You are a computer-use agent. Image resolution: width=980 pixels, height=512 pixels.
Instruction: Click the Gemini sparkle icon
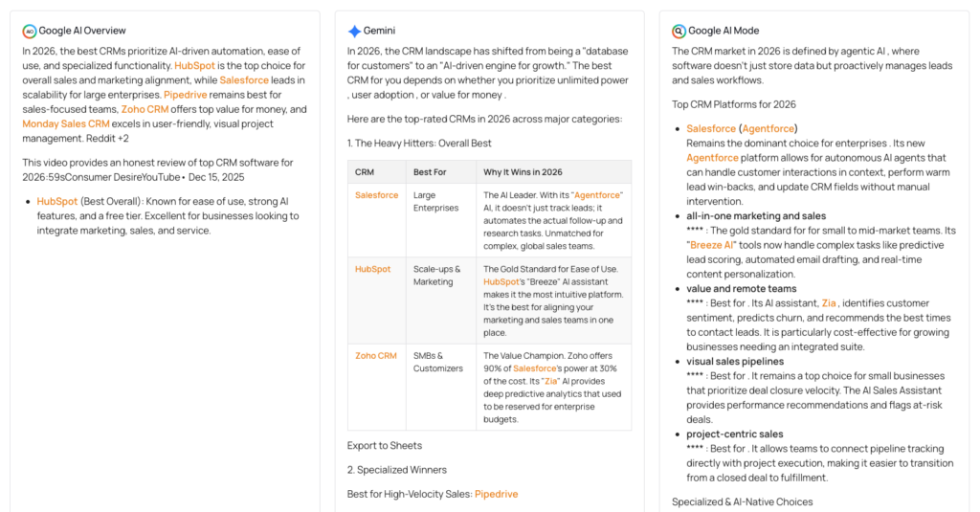coord(354,31)
